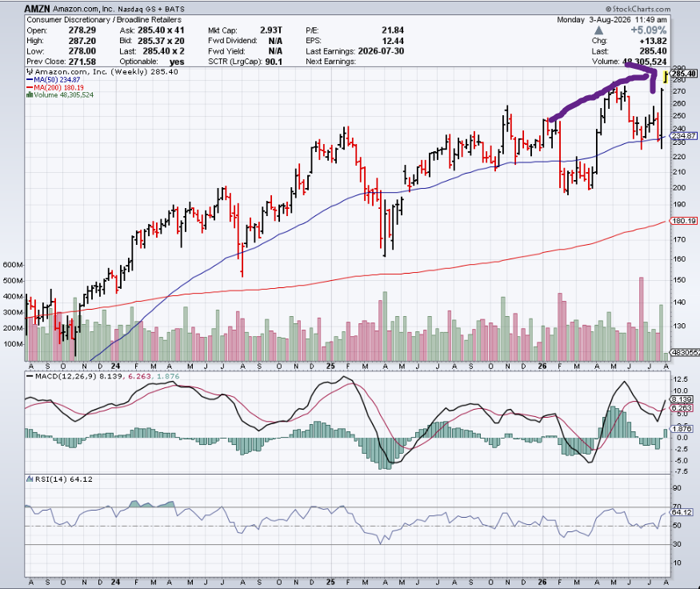Click the boxed 234.87 MA(50) axis tag
This screenshot has height=589, width=700.
pos(683,136)
